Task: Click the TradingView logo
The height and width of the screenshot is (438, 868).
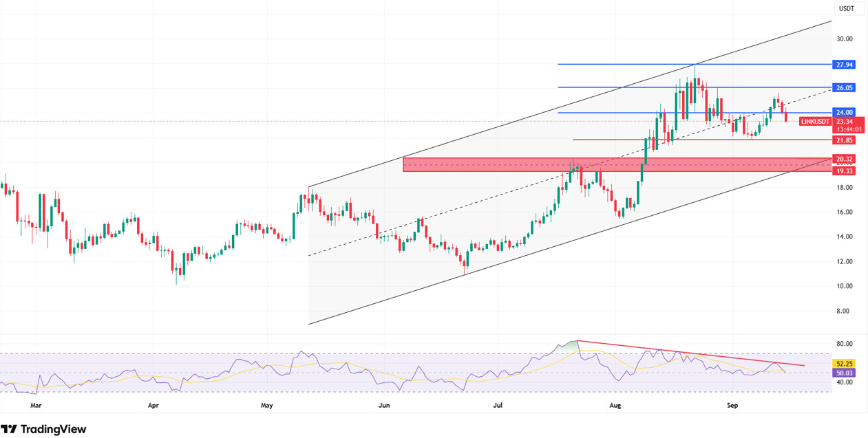Action: [45, 429]
